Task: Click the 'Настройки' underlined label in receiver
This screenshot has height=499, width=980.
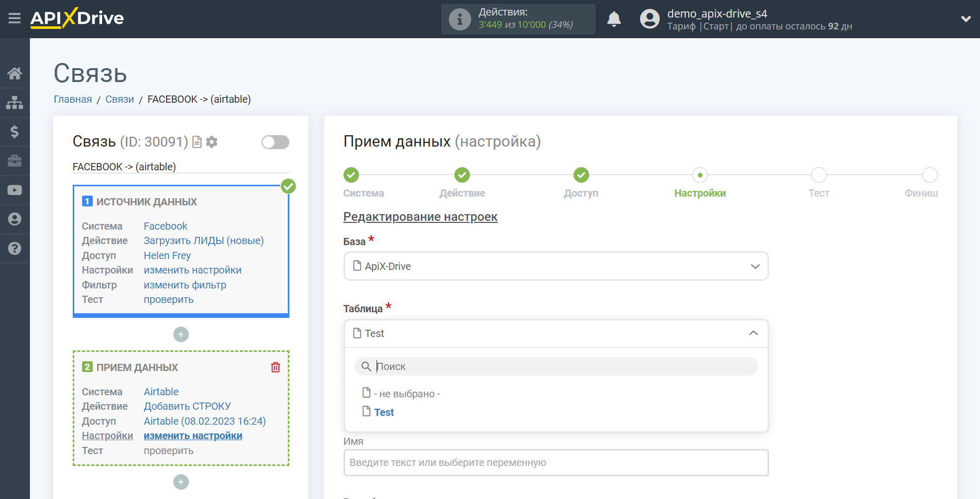Action: pos(107,436)
